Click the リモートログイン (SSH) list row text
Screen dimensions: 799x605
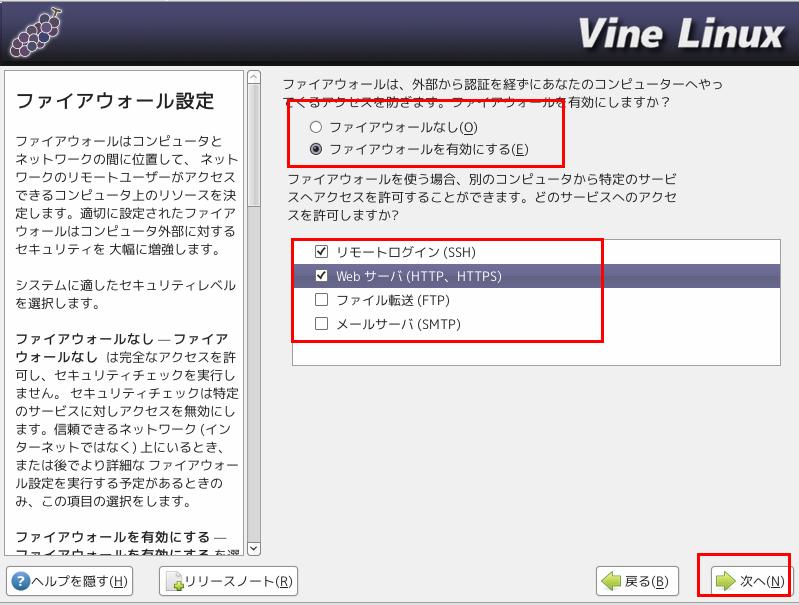[x=406, y=252]
